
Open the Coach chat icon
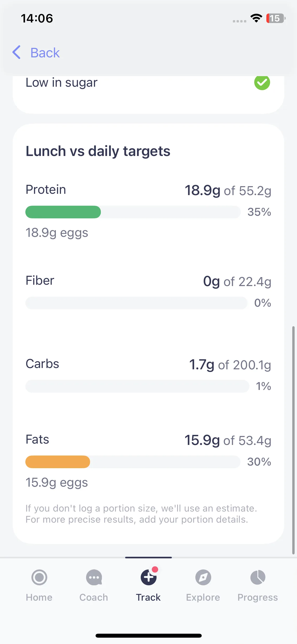click(94, 577)
